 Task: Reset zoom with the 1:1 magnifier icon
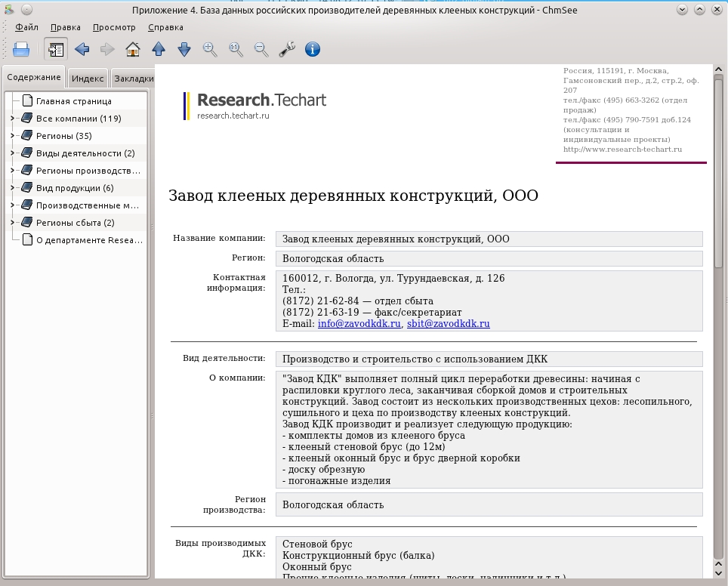coord(236,49)
